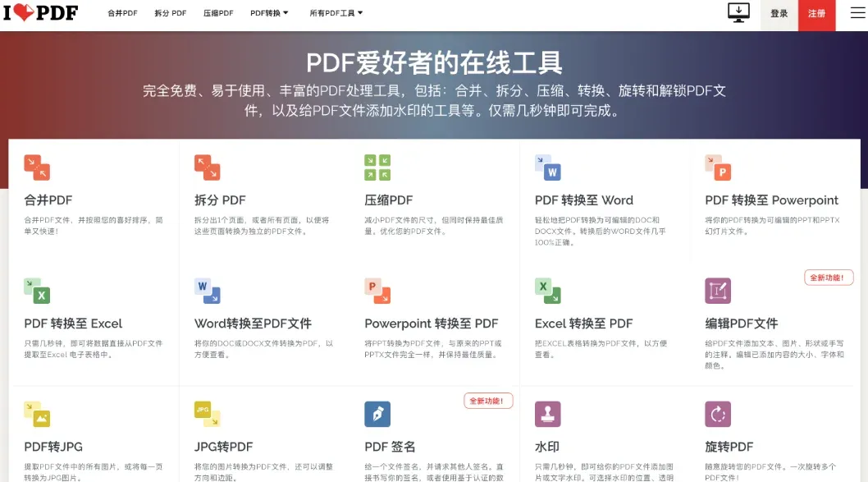Click the 旋转PDF description text
The width and height of the screenshot is (868, 482).
tap(770, 472)
